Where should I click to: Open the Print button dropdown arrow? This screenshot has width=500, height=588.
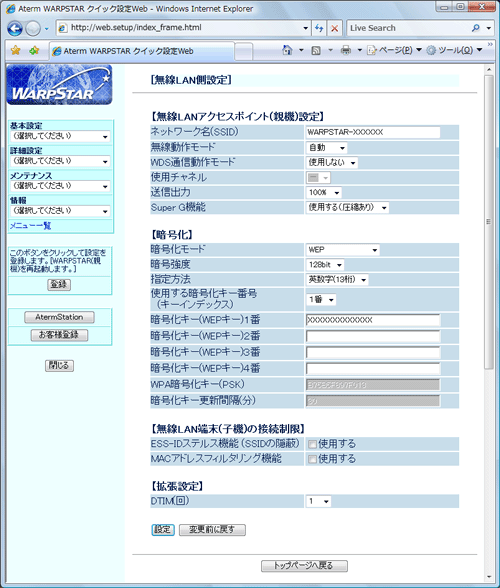pos(359,50)
